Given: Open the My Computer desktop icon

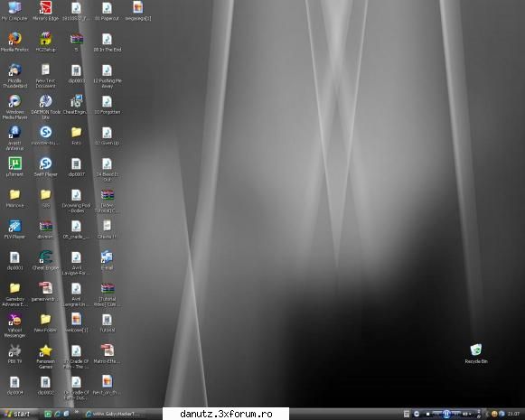Looking at the screenshot, I should (x=14, y=11).
